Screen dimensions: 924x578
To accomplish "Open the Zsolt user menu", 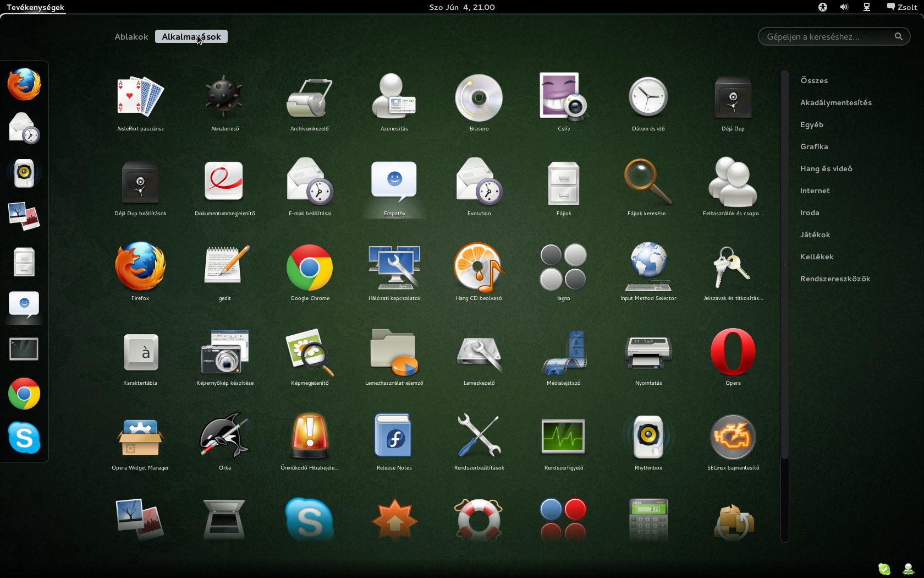I will click(x=902, y=7).
